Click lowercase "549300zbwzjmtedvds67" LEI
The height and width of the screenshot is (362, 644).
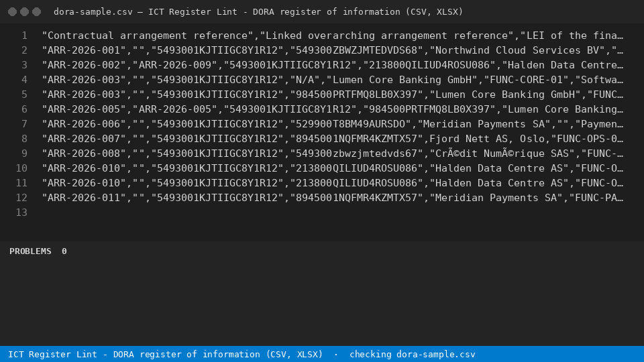[356, 154]
